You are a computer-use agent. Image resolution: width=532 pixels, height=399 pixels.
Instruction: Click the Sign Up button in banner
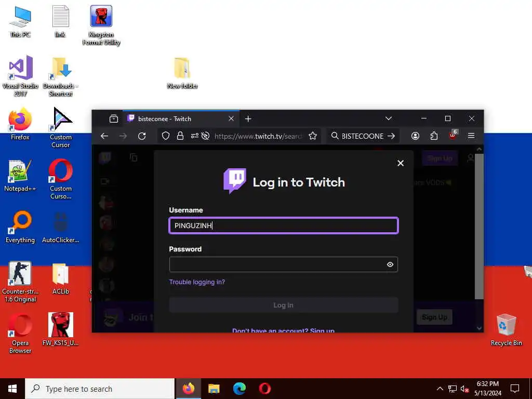[x=434, y=317]
